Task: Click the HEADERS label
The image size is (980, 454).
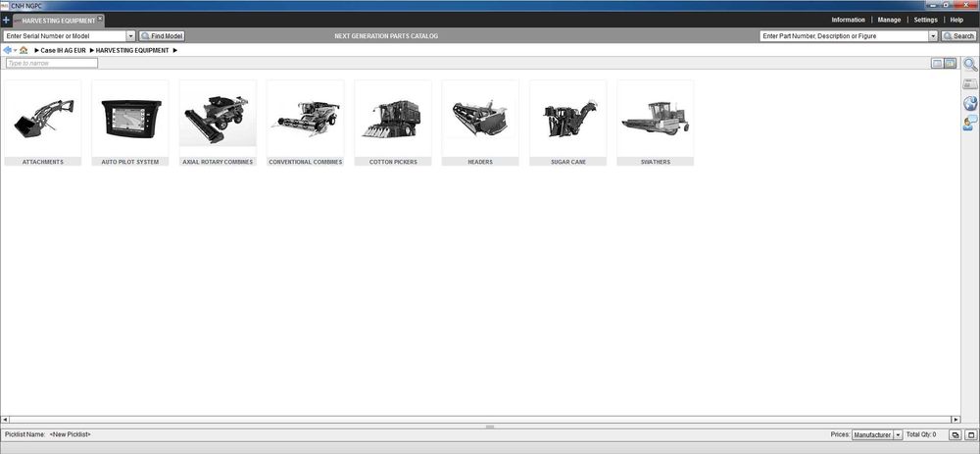Action: [480, 162]
